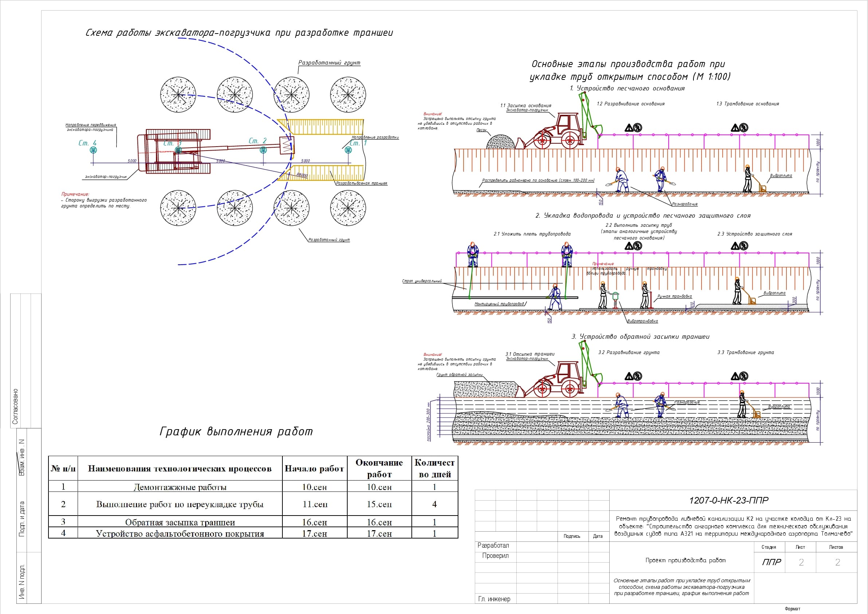Click the 'Демонтажные работы' table cell
Image resolution: width=868 pixels, height=614 pixels.
(180, 486)
